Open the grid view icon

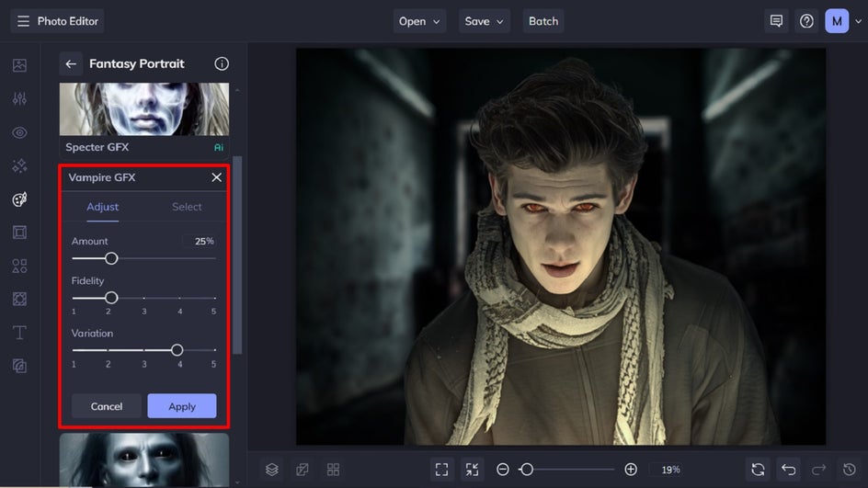tap(333, 470)
